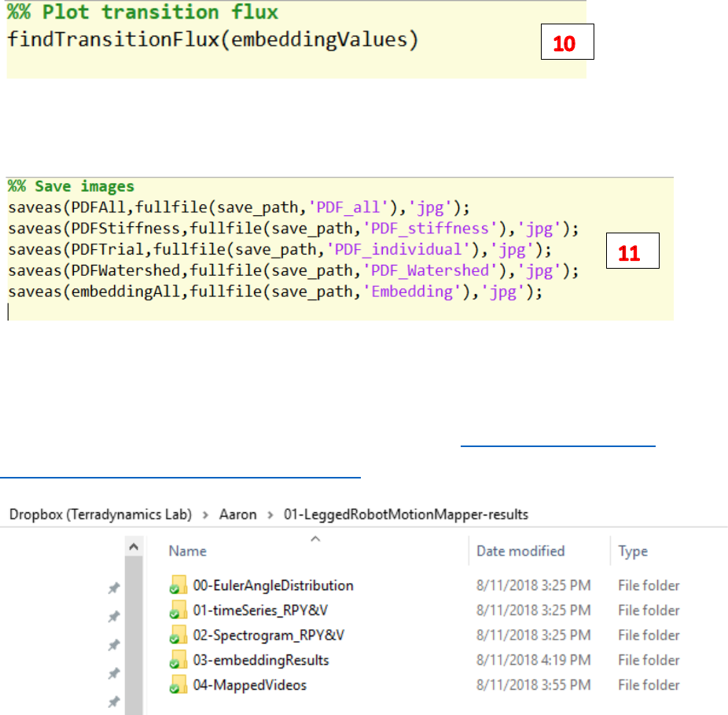Click the saveas(PDFTrial, ...) code line
The image size is (728, 715).
tap(280, 250)
